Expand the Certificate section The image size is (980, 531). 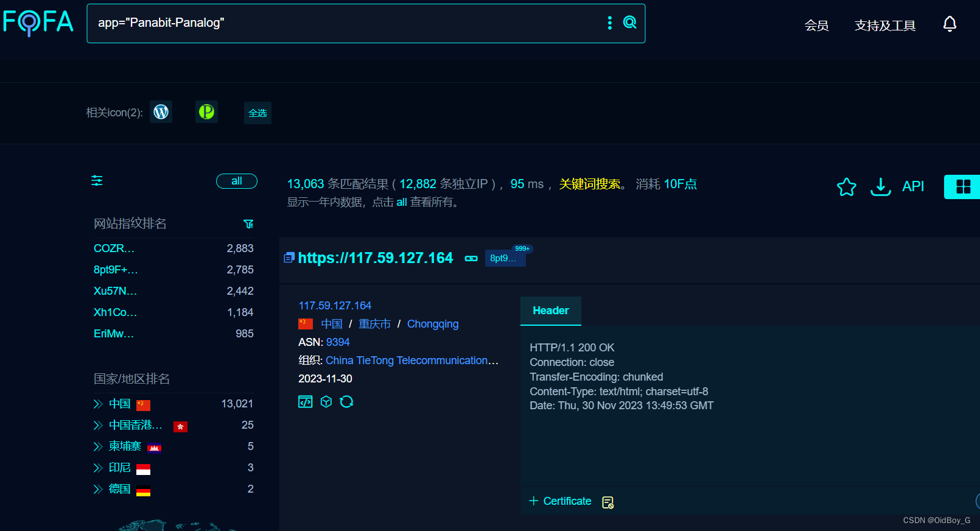[x=560, y=501]
